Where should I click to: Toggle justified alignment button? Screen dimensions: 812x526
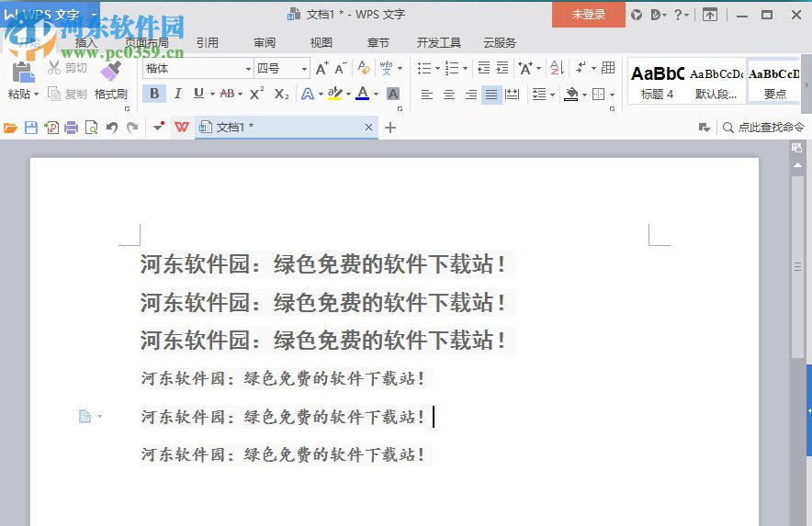pyautogui.click(x=491, y=95)
